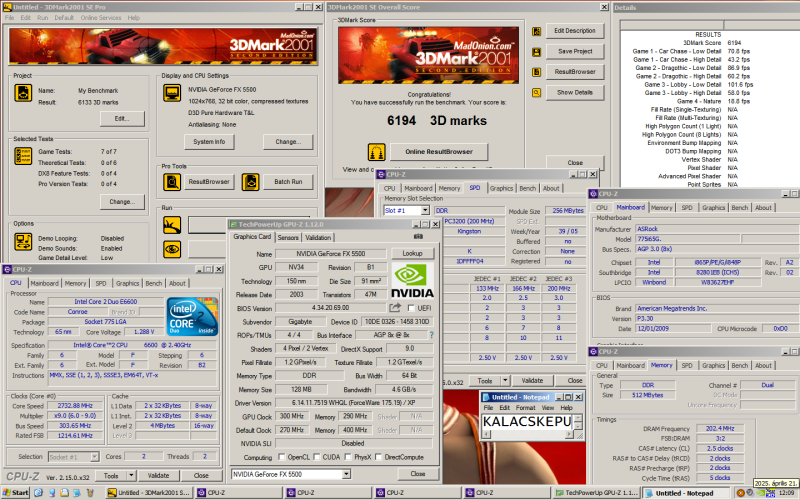Screen dimensions: 800x500
Task: Toggle the UEFI checkbox in GPU-Z
Action: pos(411,308)
